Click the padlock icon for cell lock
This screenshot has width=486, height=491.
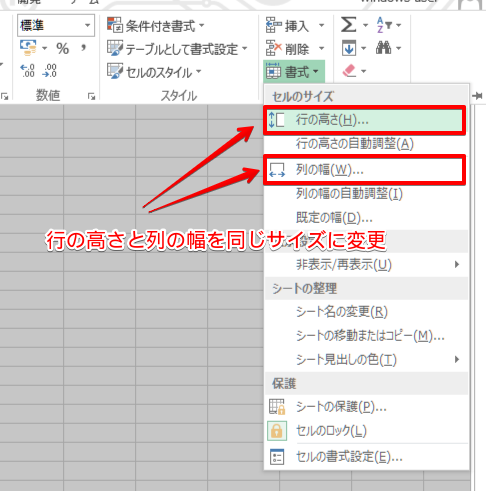click(x=277, y=431)
